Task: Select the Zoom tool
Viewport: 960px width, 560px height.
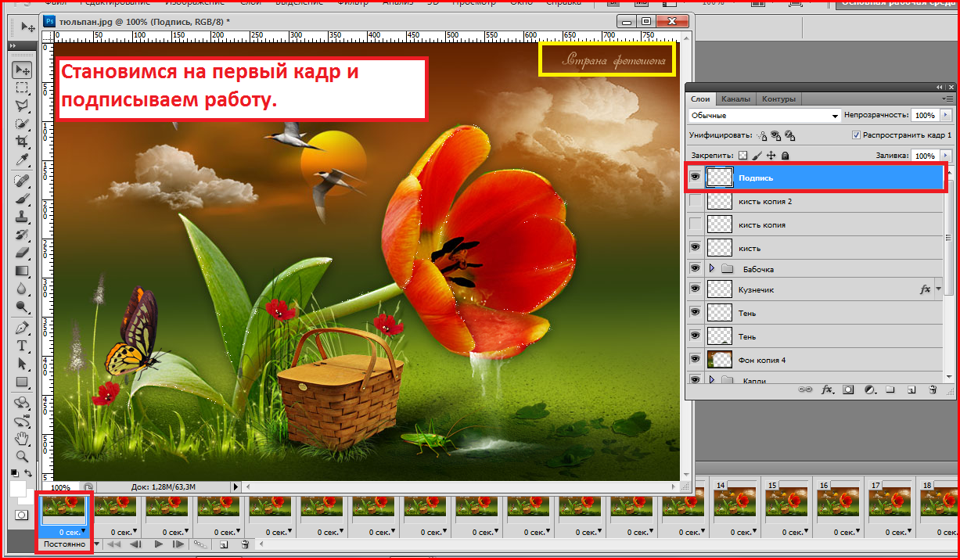Action: pos(22,455)
